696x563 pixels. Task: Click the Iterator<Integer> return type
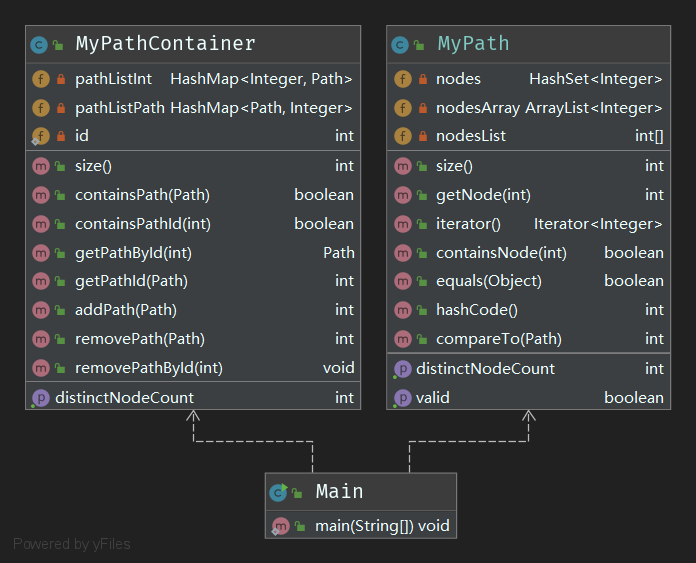(x=598, y=224)
